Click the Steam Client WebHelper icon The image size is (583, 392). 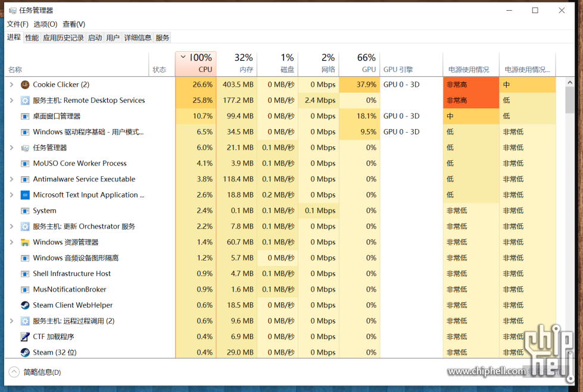coord(25,305)
